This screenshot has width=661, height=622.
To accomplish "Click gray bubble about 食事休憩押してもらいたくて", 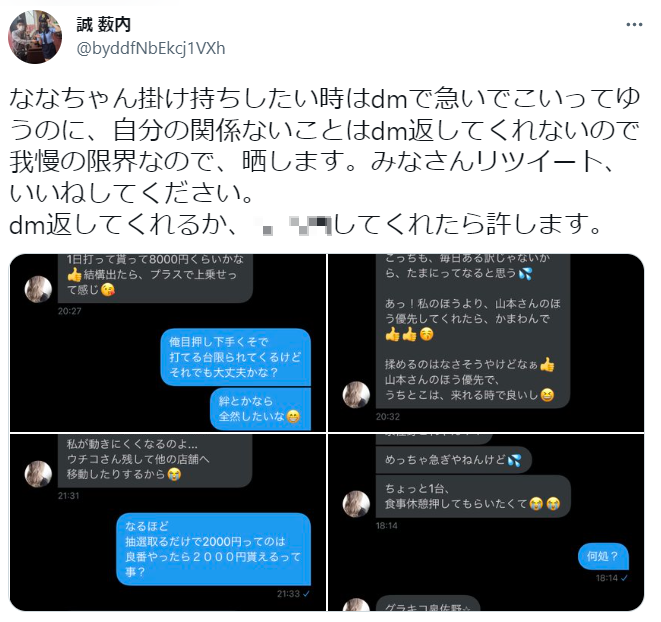I will click(x=473, y=496).
